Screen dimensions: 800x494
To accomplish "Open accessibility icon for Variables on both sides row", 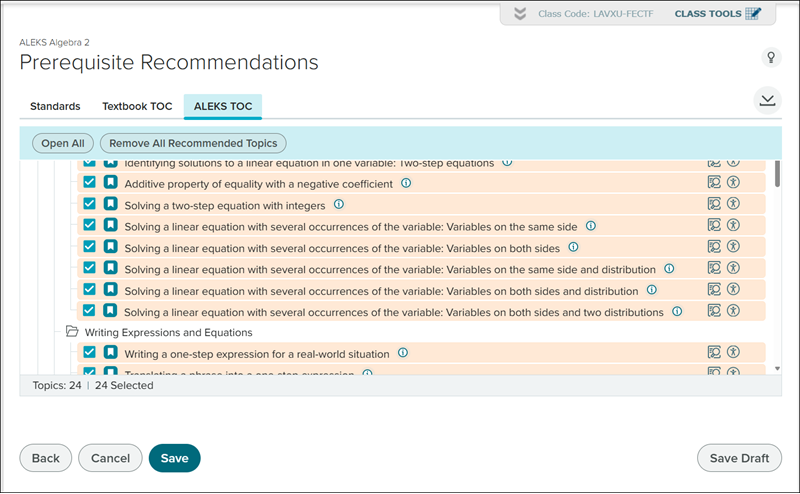I will tap(732, 247).
